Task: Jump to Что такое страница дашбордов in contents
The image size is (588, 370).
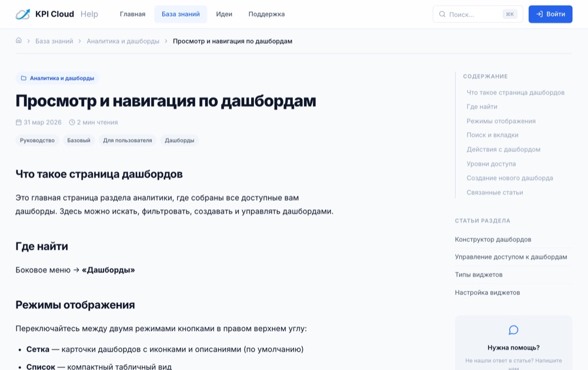Action: tap(515, 93)
